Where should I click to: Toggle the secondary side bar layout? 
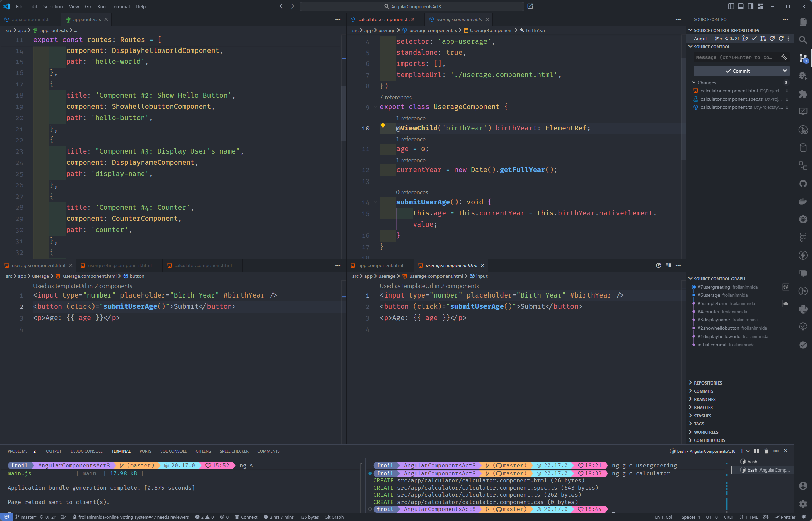click(x=751, y=6)
